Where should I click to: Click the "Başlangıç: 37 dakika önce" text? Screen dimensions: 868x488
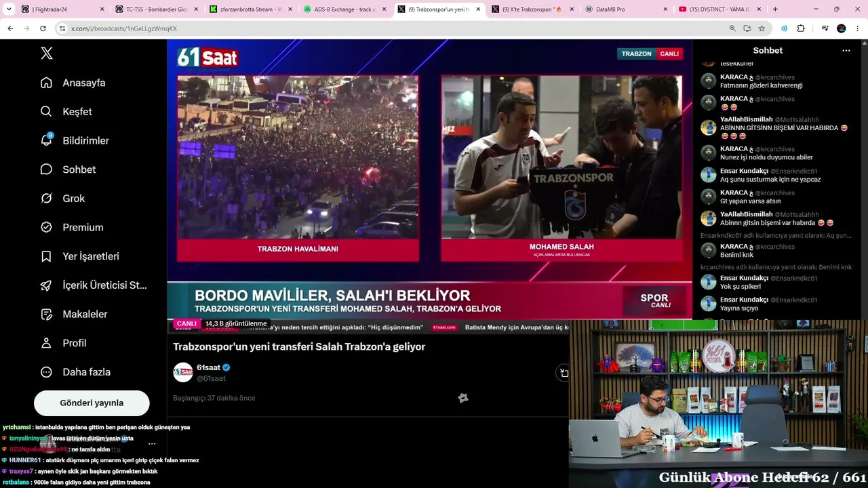[x=214, y=398]
